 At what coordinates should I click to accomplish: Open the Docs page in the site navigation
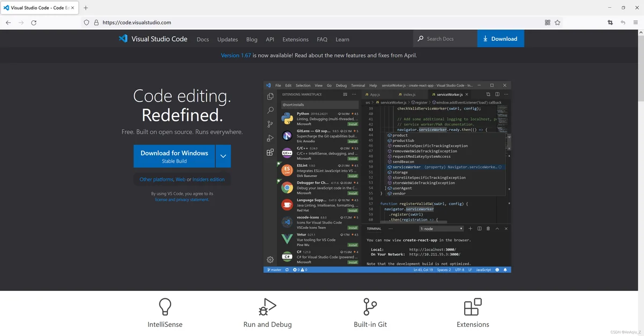[x=203, y=39]
